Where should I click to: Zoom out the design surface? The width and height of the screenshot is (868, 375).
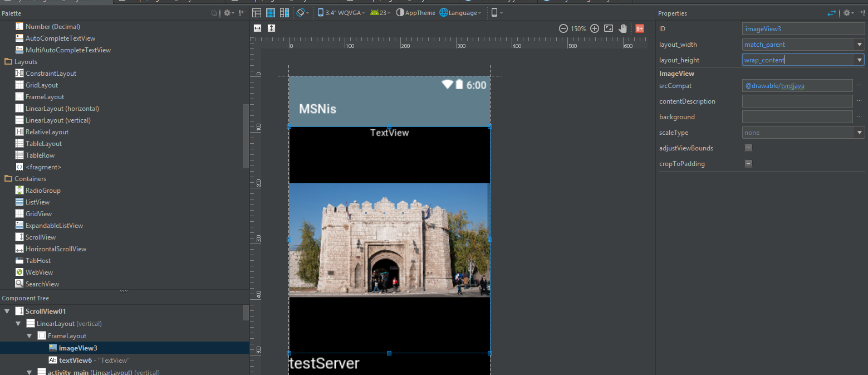(x=563, y=28)
